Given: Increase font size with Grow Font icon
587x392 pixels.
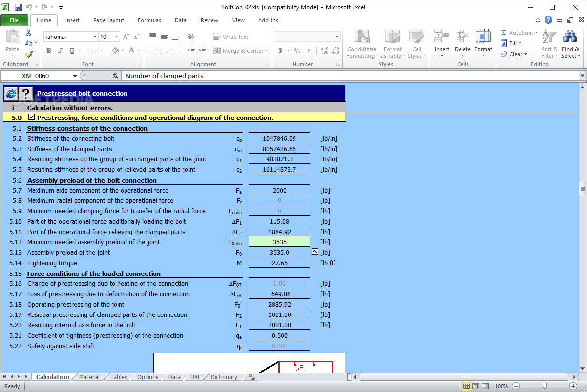Looking at the screenshot, I should click(x=126, y=36).
